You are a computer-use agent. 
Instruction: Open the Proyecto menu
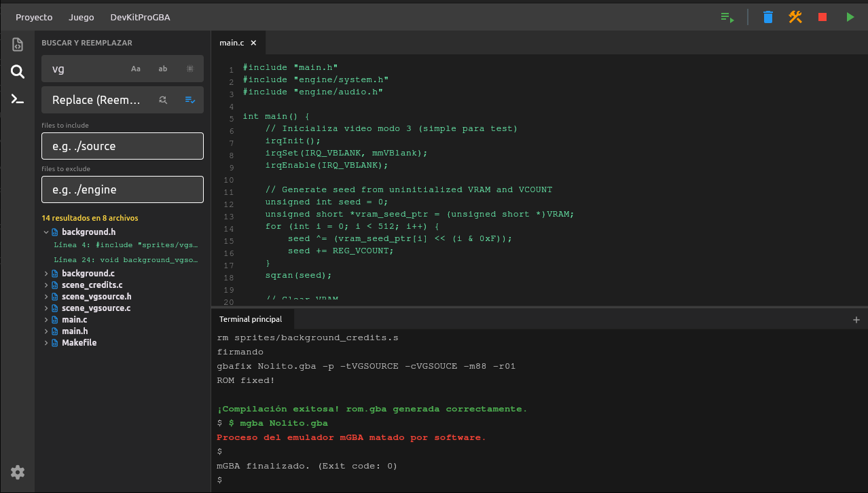34,17
